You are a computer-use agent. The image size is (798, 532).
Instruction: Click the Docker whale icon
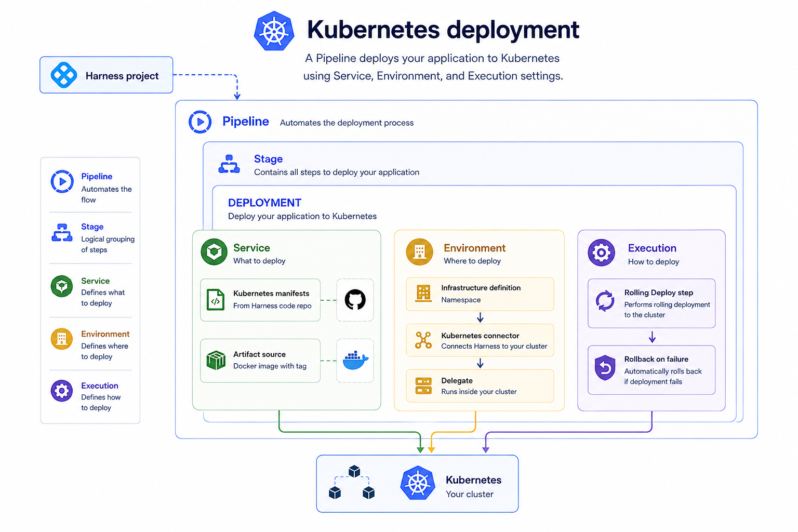pyautogui.click(x=355, y=360)
